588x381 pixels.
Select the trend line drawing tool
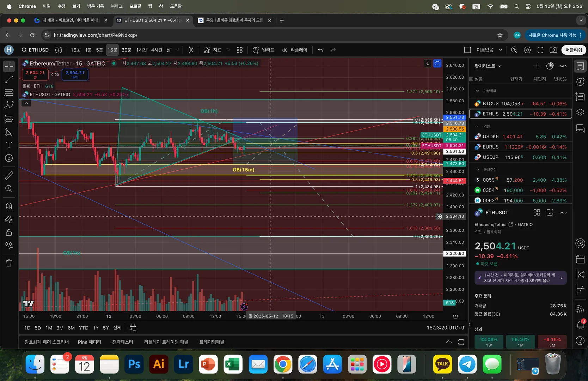click(9, 80)
